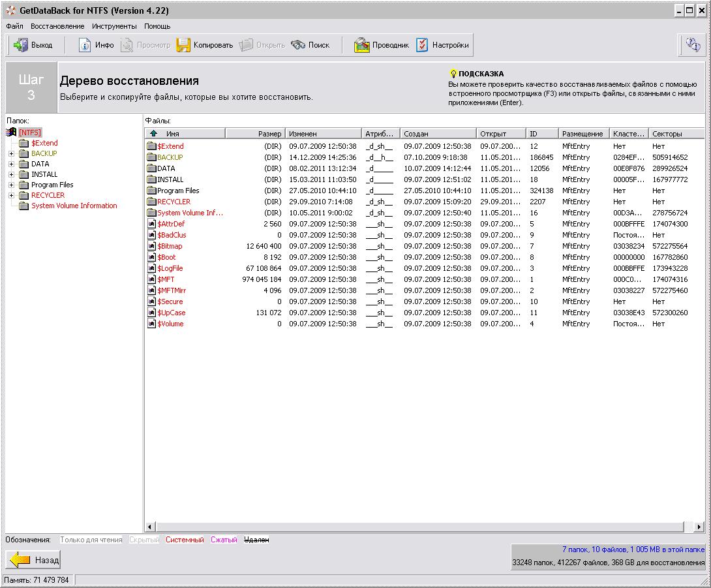Screen dimensions: 711x588
Task: Select $Extend folder in folder tree
Action: pos(44,143)
